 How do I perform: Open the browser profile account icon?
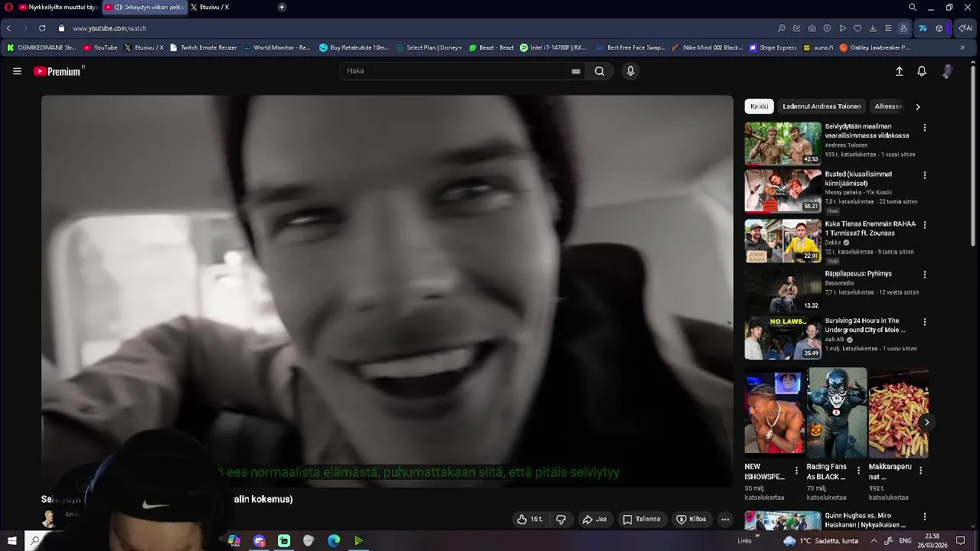pos(903,28)
